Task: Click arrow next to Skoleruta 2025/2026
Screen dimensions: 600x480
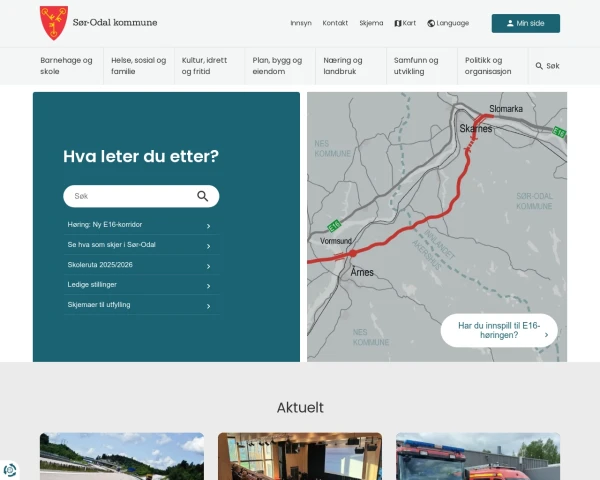Action: click(x=208, y=266)
